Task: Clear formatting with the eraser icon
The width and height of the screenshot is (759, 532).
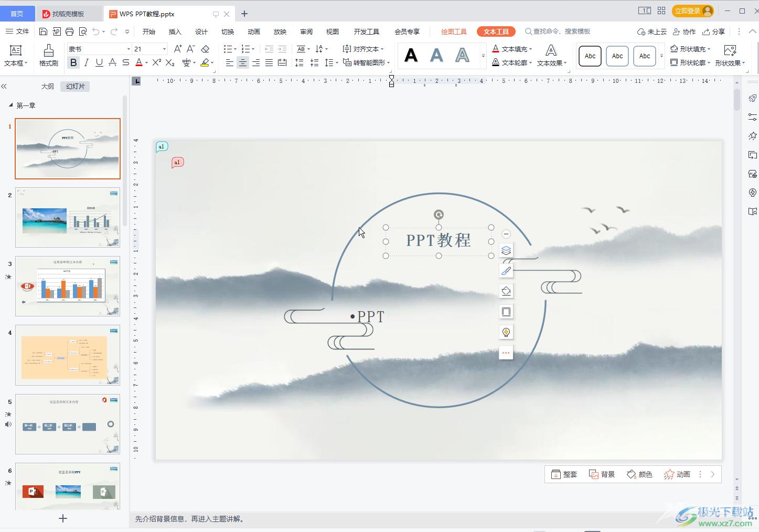Action: 205,49
